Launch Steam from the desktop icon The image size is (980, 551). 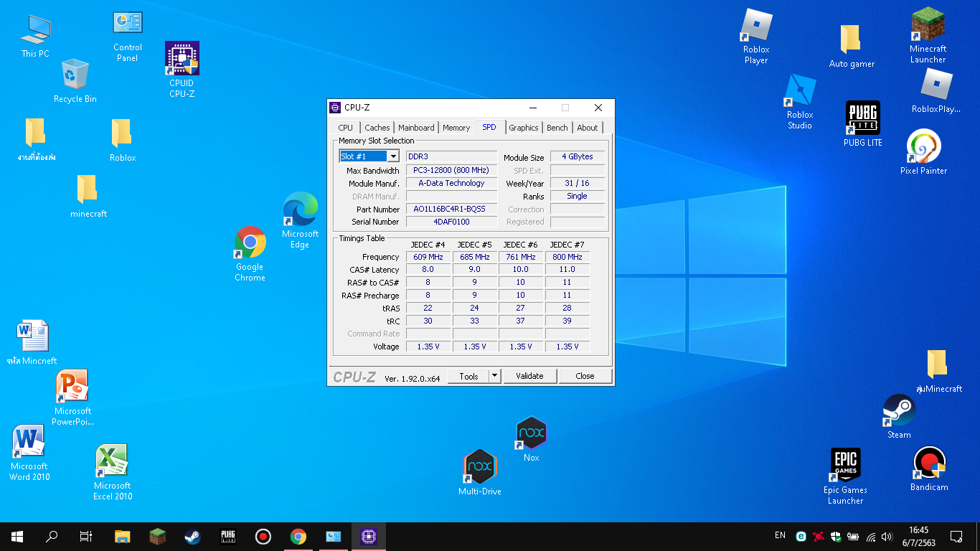pos(898,411)
